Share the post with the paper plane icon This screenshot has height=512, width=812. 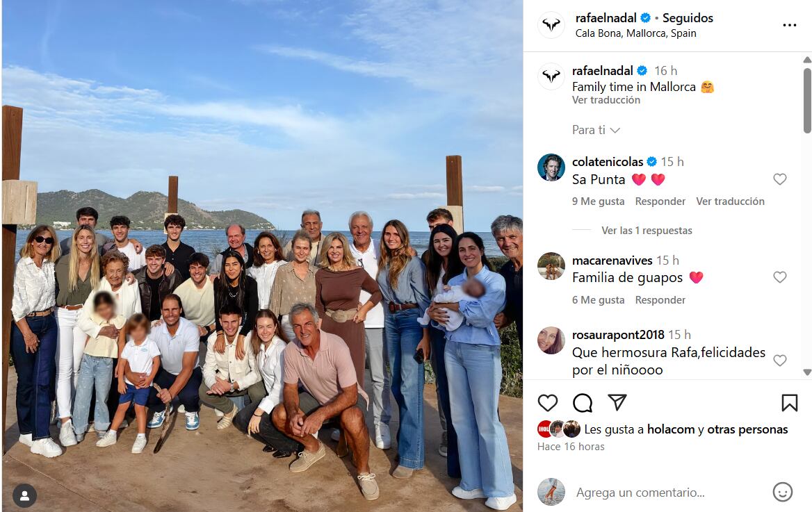617,402
